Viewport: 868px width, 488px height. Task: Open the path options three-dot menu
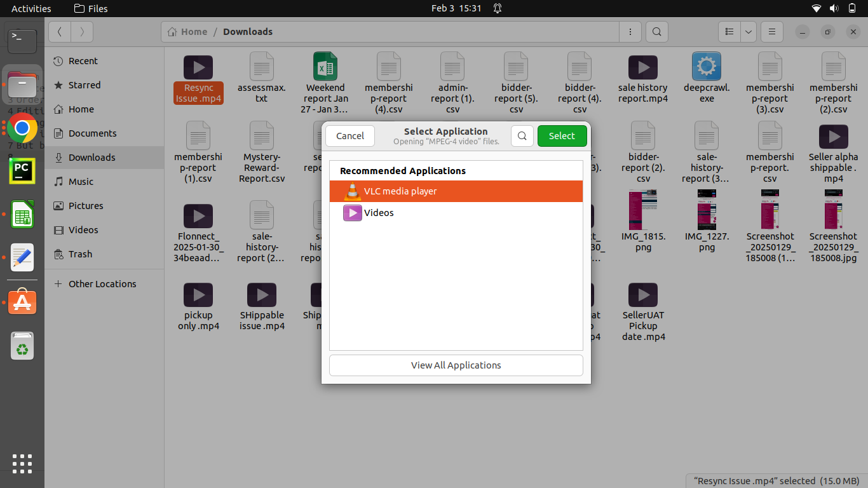click(x=630, y=32)
